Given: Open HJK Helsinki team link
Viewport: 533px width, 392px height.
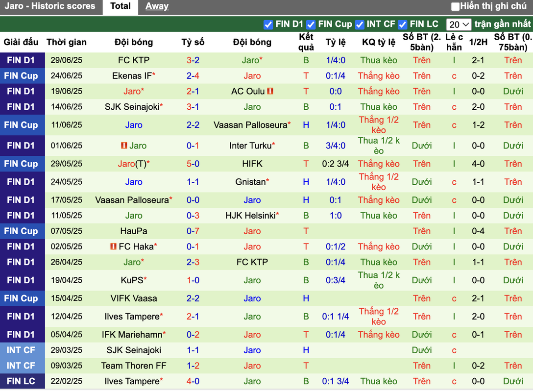Looking at the screenshot, I should [250, 216].
